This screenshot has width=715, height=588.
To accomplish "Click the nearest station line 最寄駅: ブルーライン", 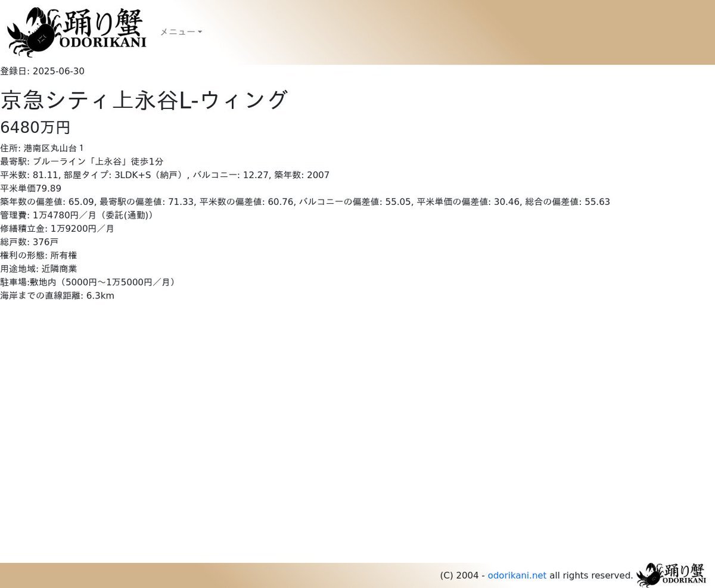I will coord(82,161).
